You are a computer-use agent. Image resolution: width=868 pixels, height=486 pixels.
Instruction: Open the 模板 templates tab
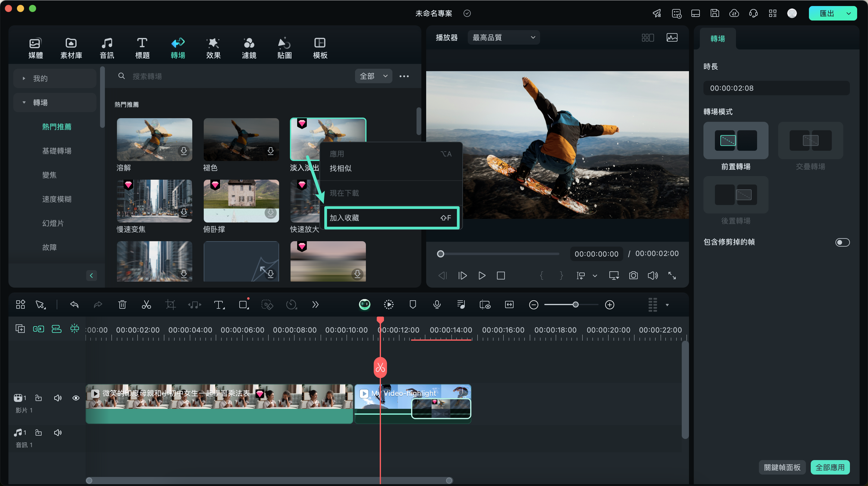click(320, 48)
